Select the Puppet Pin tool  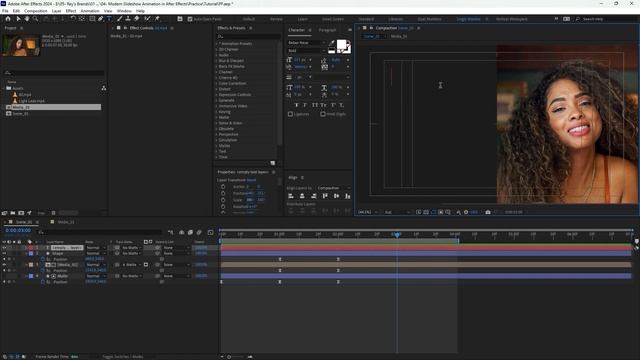[x=157, y=19]
